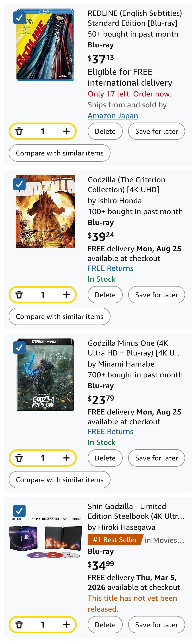
Task: Click the #1 Best Seller badge
Action: [115, 540]
